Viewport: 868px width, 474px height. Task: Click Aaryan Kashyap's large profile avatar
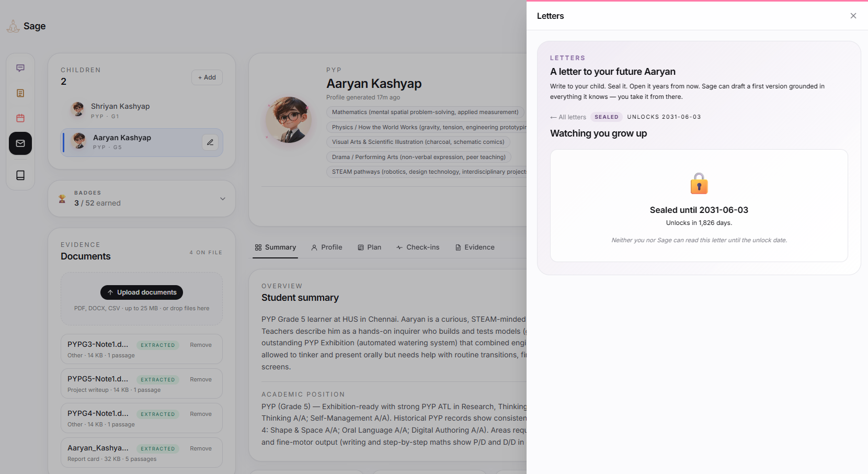pyautogui.click(x=289, y=120)
